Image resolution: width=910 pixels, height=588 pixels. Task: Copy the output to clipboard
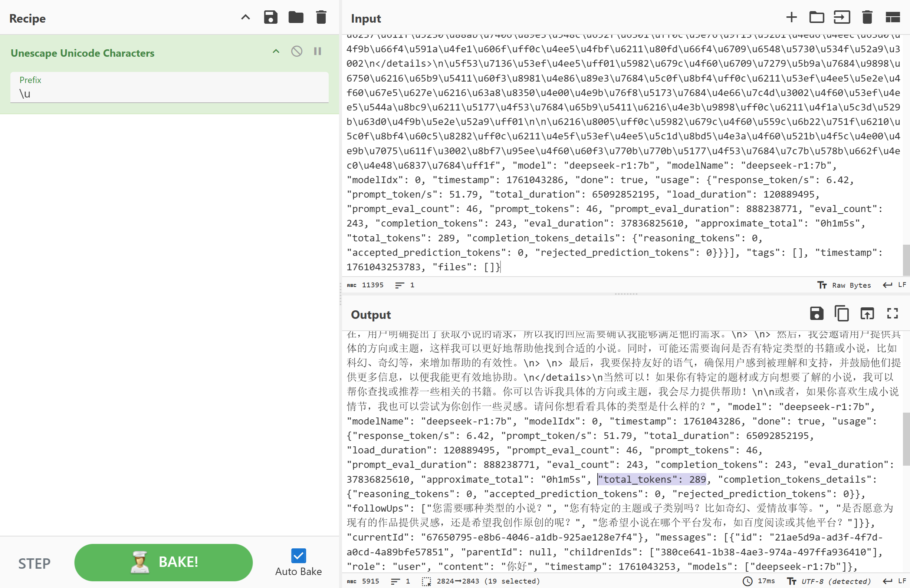pos(842,314)
